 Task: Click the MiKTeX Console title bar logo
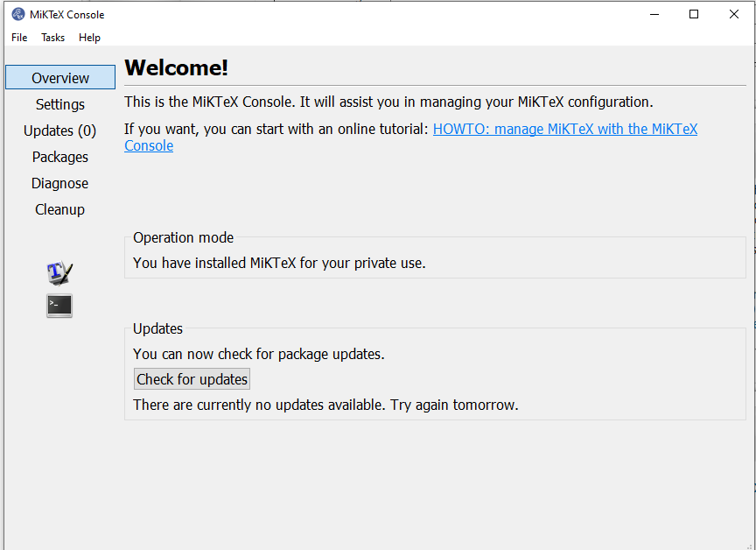pos(17,15)
